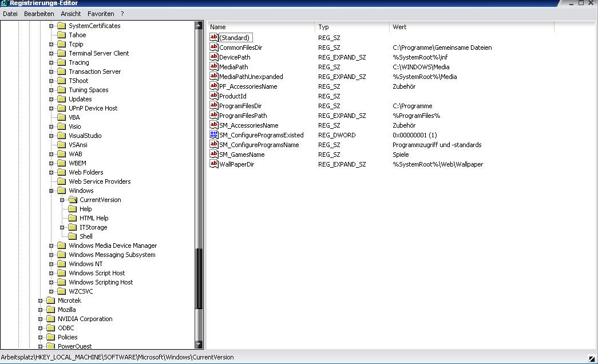
Task: Click the string icon beside WallPaperDir
Action: coord(214,164)
